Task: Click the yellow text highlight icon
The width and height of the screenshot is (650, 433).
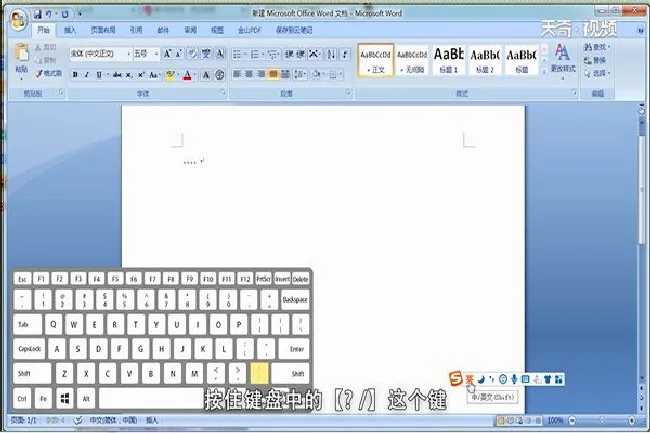Action: [170, 75]
